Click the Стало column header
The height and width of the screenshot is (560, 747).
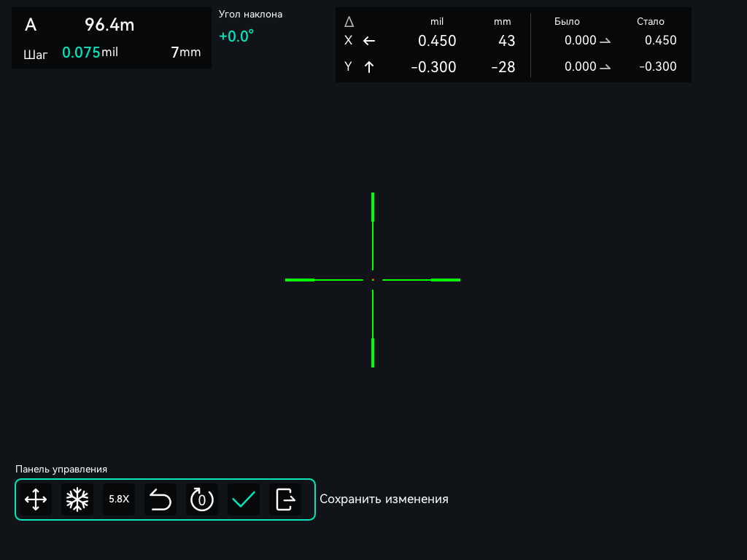650,21
